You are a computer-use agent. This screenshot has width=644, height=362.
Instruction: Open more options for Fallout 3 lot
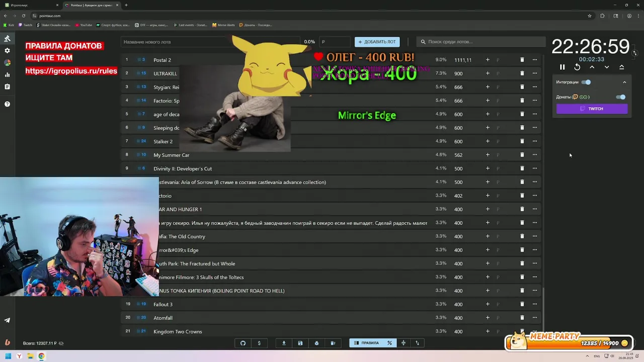coord(535,304)
